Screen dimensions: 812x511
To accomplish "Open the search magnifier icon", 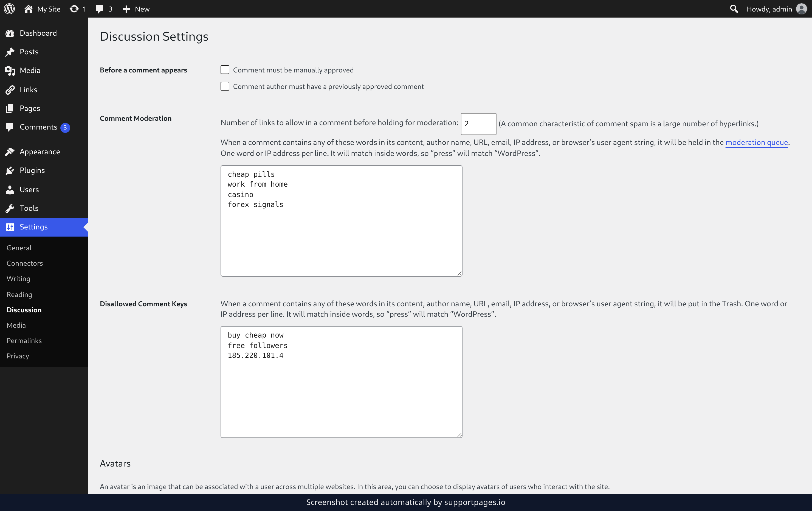I will click(x=734, y=9).
